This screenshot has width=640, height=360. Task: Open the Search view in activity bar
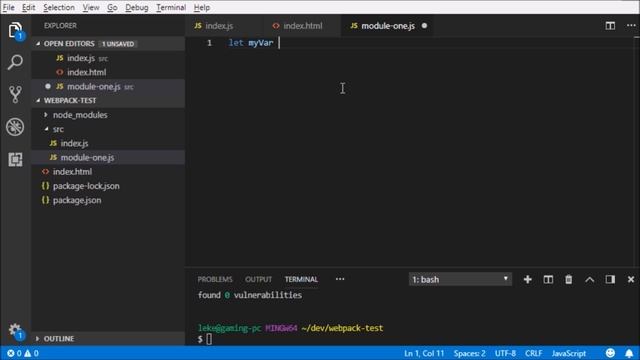[x=15, y=62]
